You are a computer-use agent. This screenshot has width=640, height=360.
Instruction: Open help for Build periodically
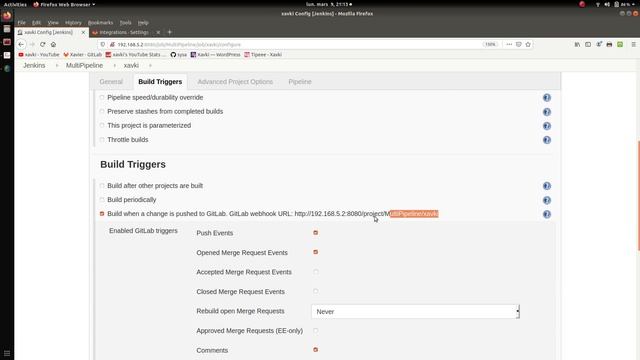pyautogui.click(x=547, y=200)
